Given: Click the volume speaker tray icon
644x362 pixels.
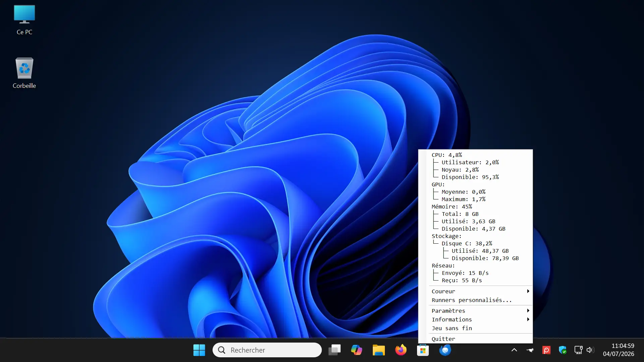Looking at the screenshot, I should point(590,350).
